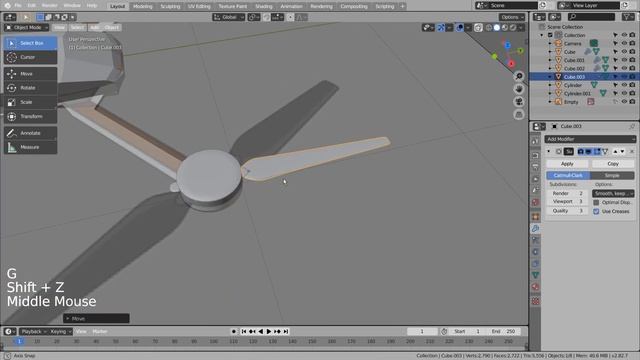Choose the Move tool

click(31, 74)
